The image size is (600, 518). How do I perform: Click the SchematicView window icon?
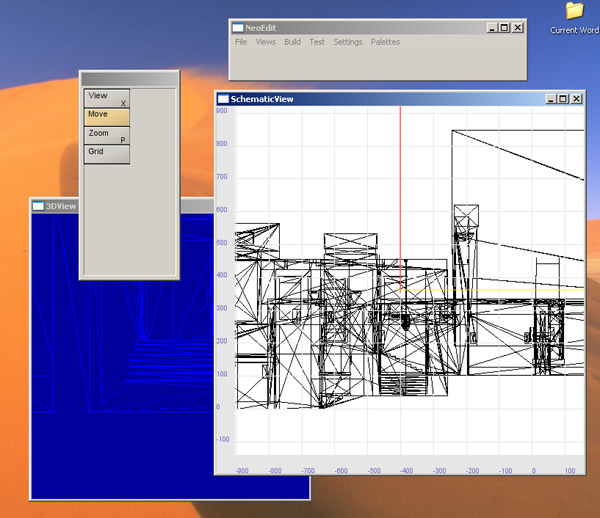pyautogui.click(x=223, y=99)
